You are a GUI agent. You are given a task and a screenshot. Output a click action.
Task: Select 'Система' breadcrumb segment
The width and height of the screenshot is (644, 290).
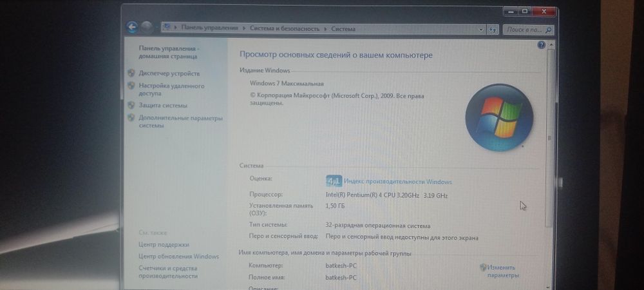[343, 29]
